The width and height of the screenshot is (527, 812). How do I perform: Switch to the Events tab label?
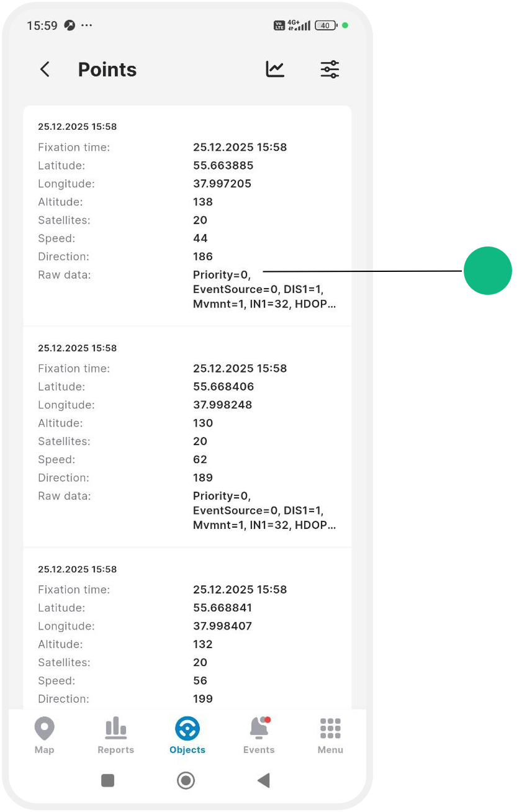coord(259,750)
